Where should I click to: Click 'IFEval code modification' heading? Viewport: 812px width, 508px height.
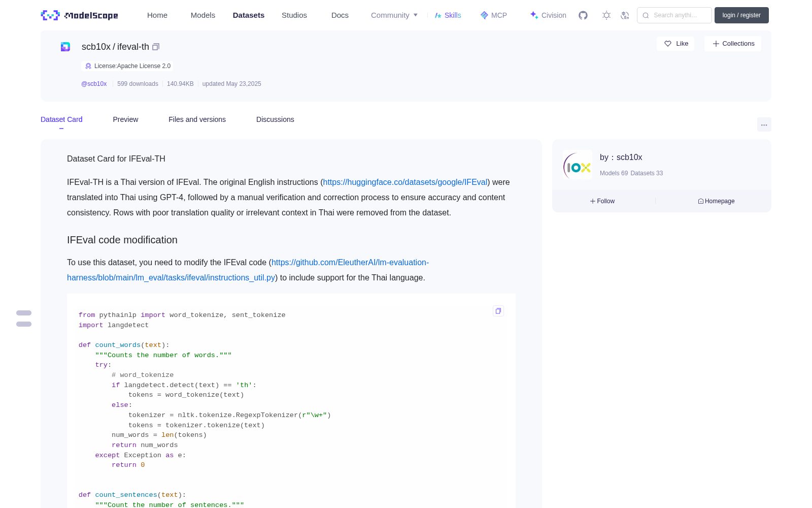(x=122, y=240)
